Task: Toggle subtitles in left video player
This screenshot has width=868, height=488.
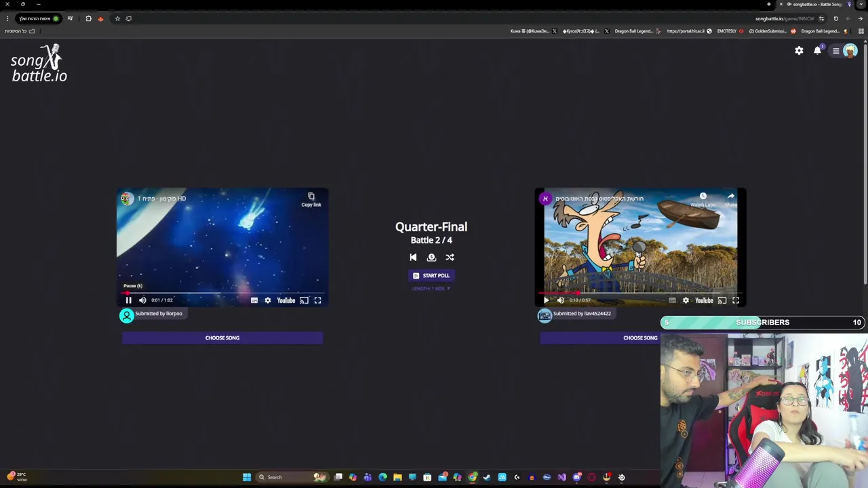Action: pyautogui.click(x=254, y=300)
